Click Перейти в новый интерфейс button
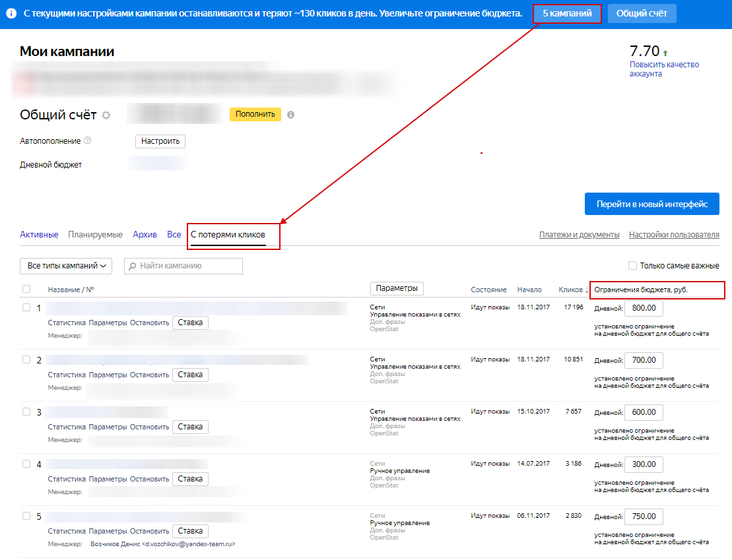 pos(651,204)
